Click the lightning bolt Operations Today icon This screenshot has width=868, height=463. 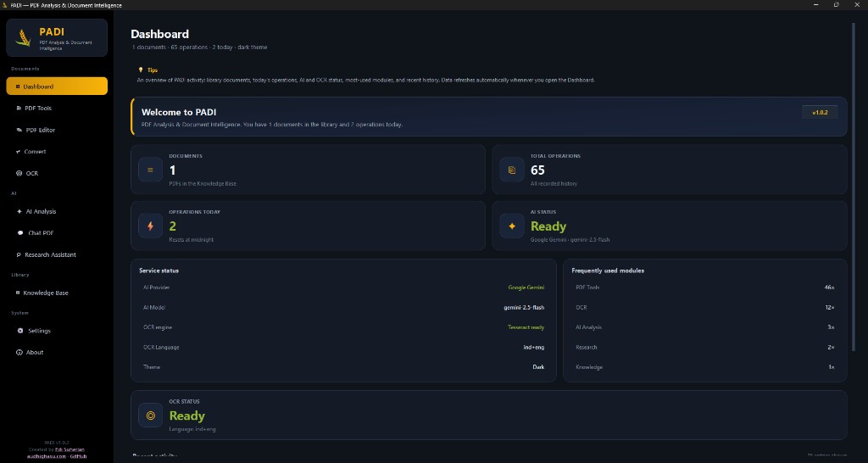point(150,226)
